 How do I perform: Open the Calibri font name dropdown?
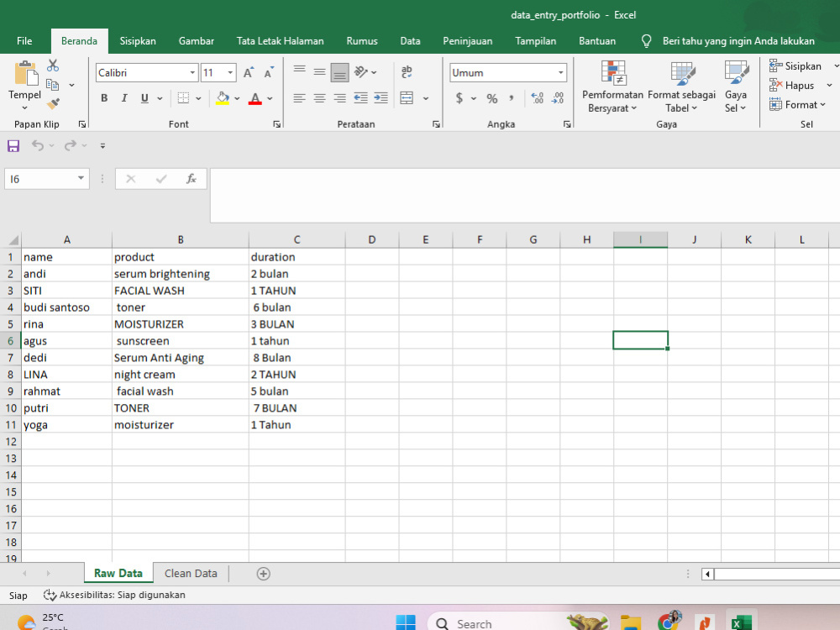click(x=192, y=72)
